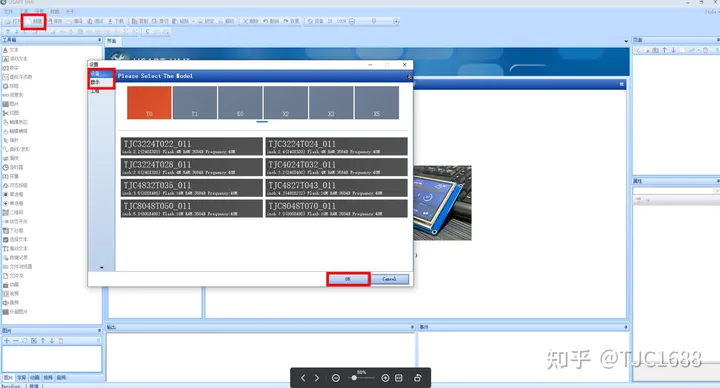Select the X5 series tab
This screenshot has height=388, width=720.
[x=377, y=103]
